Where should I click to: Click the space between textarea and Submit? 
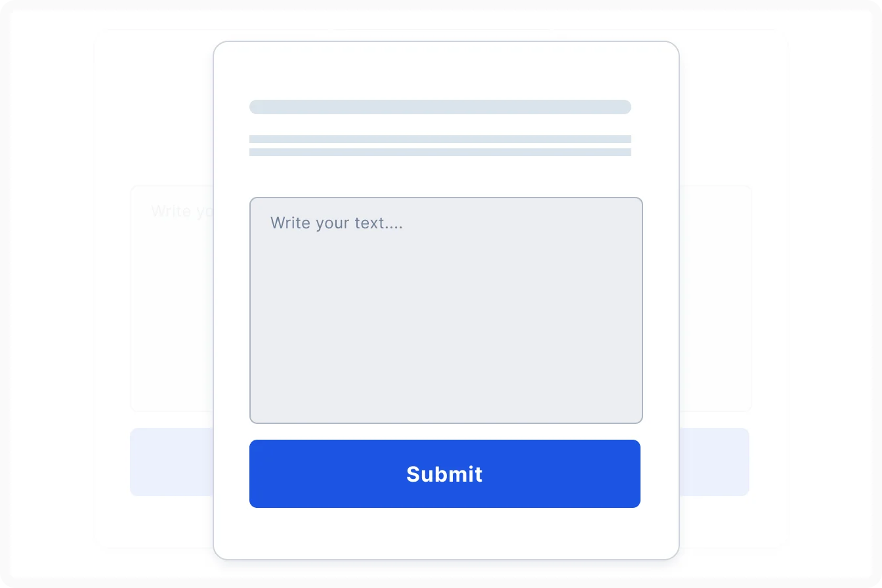[445, 432]
